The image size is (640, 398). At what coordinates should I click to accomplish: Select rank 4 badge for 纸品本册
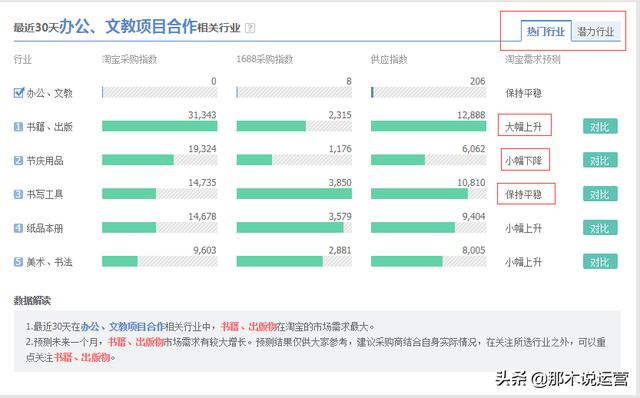(x=18, y=228)
